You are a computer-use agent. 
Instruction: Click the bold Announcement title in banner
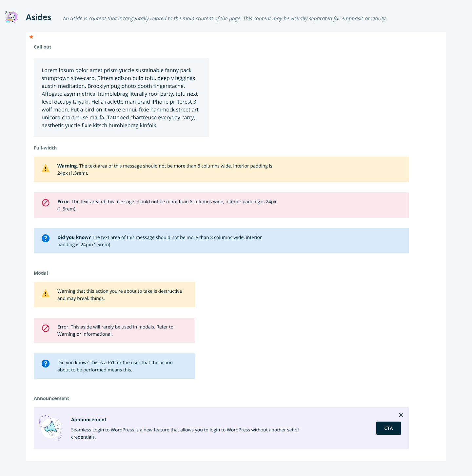[x=89, y=420]
